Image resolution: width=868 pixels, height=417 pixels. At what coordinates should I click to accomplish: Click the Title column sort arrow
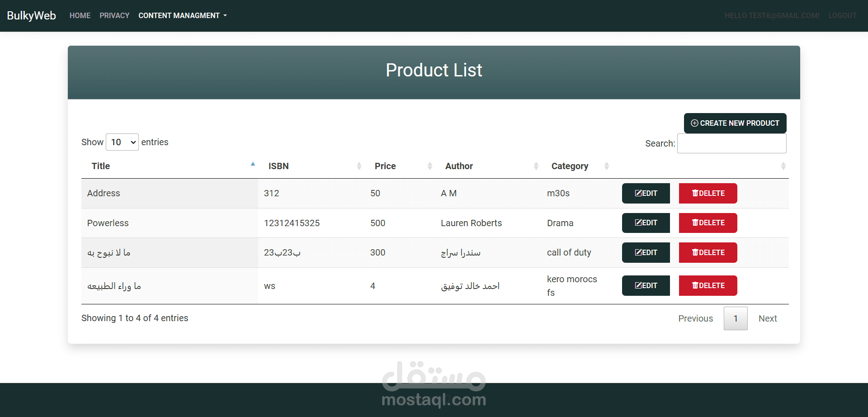[253, 164]
